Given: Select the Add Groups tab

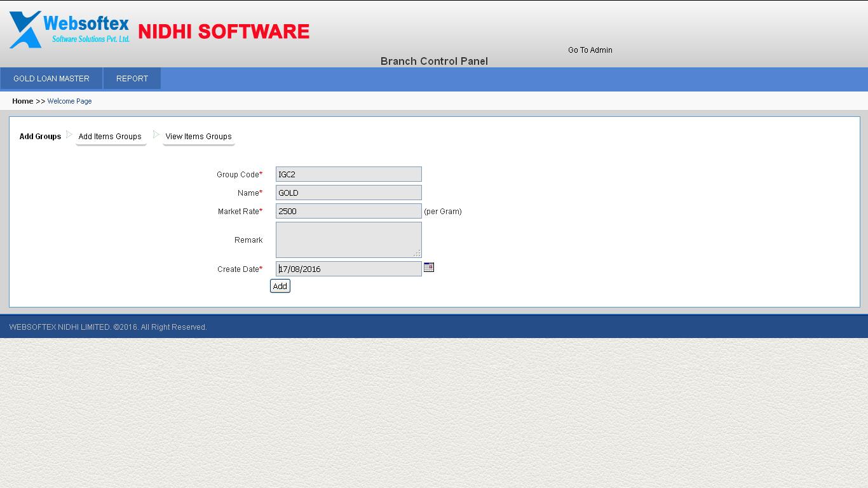Looking at the screenshot, I should pos(40,137).
